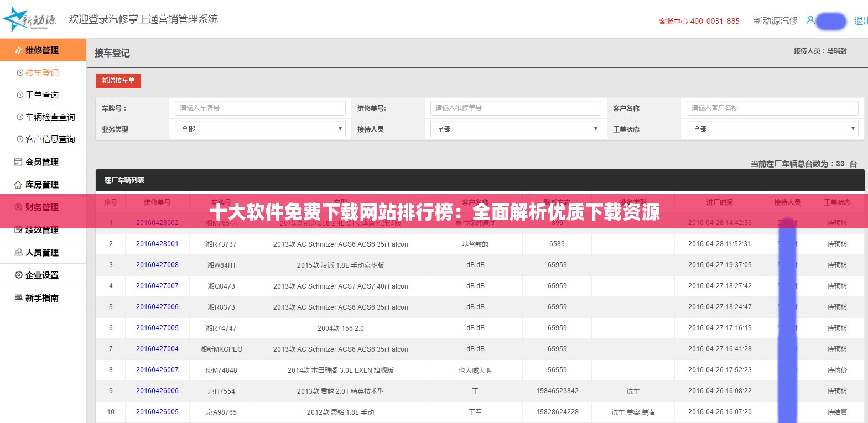The image size is (868, 423).
Task: Click phone number 15846523842
Action: (x=557, y=391)
